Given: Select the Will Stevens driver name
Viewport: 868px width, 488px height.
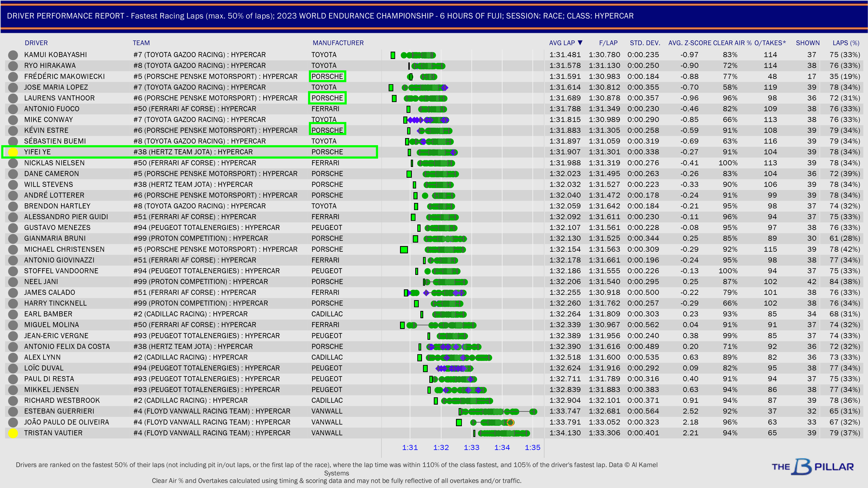Looking at the screenshot, I should pyautogui.click(x=48, y=185).
